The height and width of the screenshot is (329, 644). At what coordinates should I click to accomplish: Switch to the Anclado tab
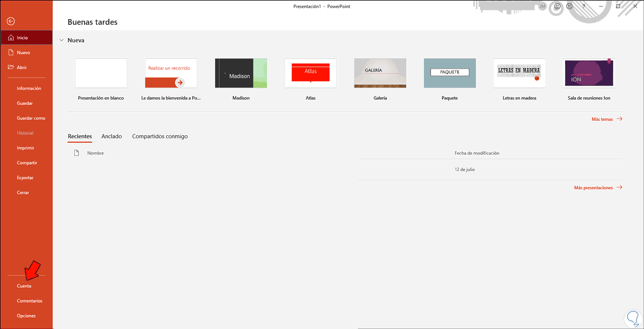point(112,137)
